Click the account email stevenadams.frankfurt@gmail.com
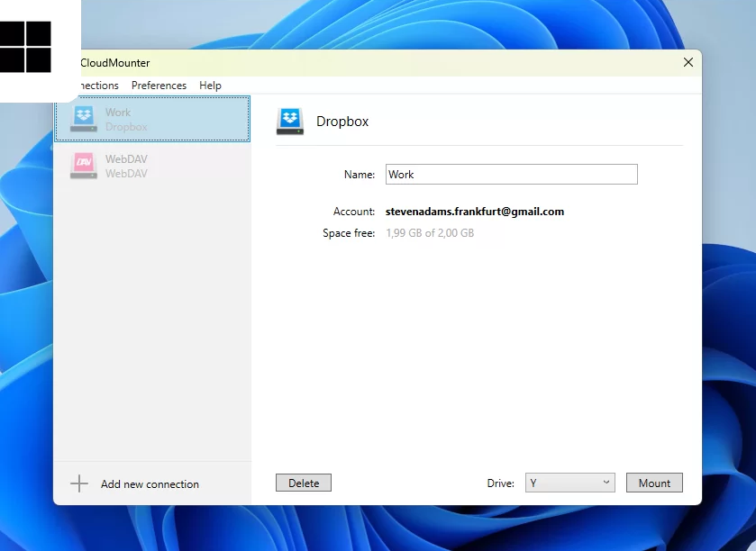 [x=475, y=212]
